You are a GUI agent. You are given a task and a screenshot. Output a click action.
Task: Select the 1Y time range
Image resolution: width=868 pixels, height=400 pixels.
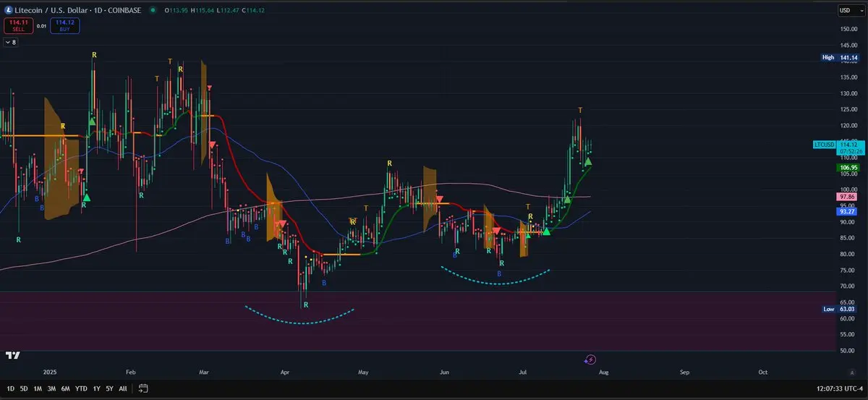[96, 388]
